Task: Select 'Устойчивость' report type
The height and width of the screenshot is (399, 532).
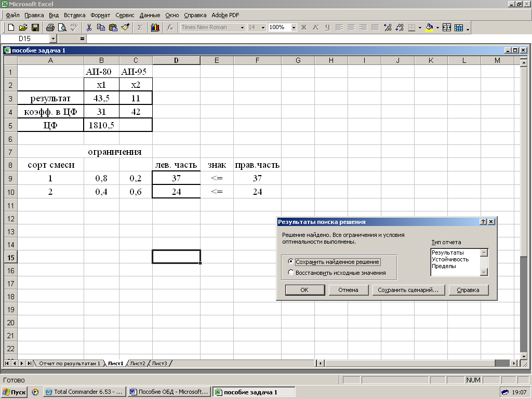Action: 450,259
